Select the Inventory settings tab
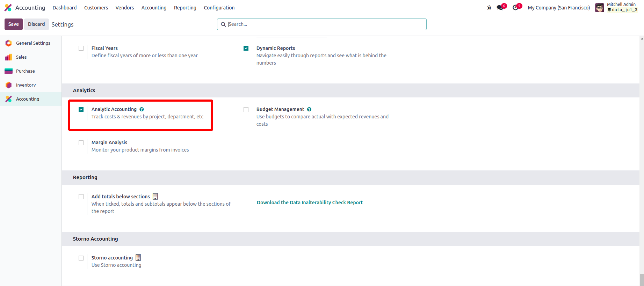Screen dimensions: 644x286 pyautogui.click(x=26, y=85)
